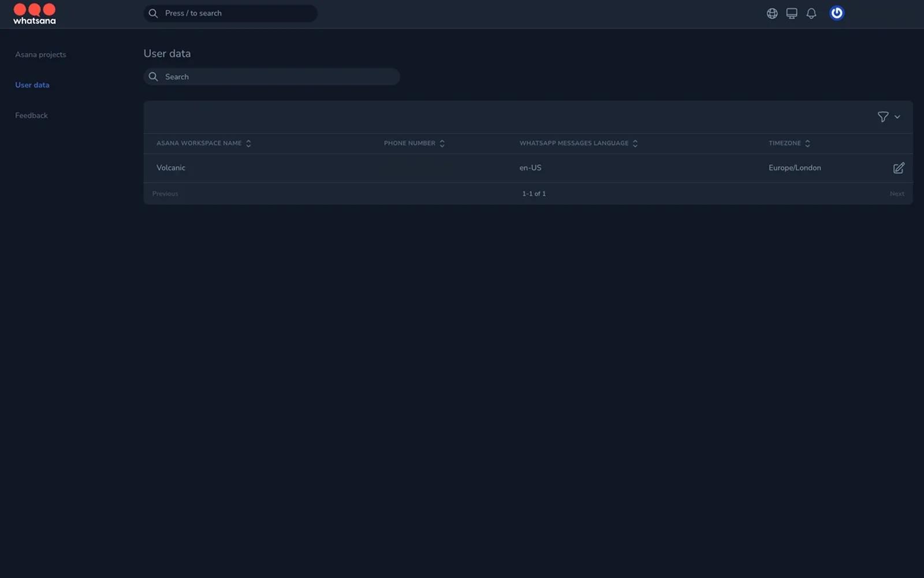The image size is (924, 578).
Task: Open the globe language icon
Action: (772, 13)
